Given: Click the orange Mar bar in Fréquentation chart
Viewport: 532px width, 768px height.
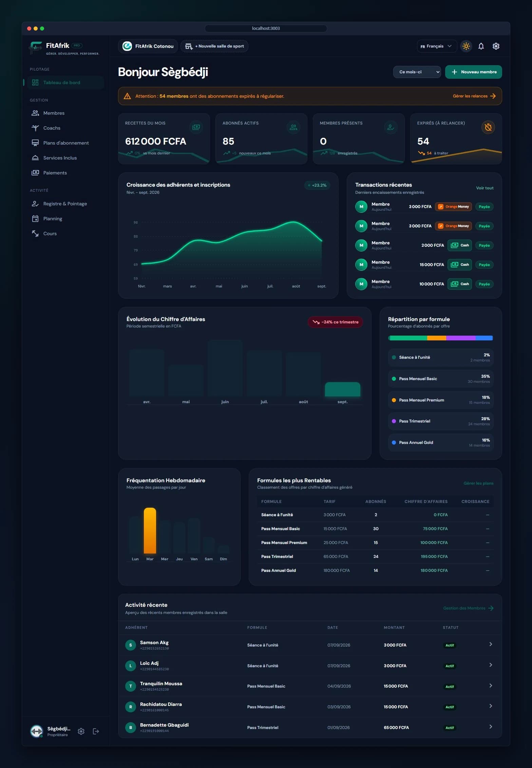Looking at the screenshot, I should click(150, 530).
